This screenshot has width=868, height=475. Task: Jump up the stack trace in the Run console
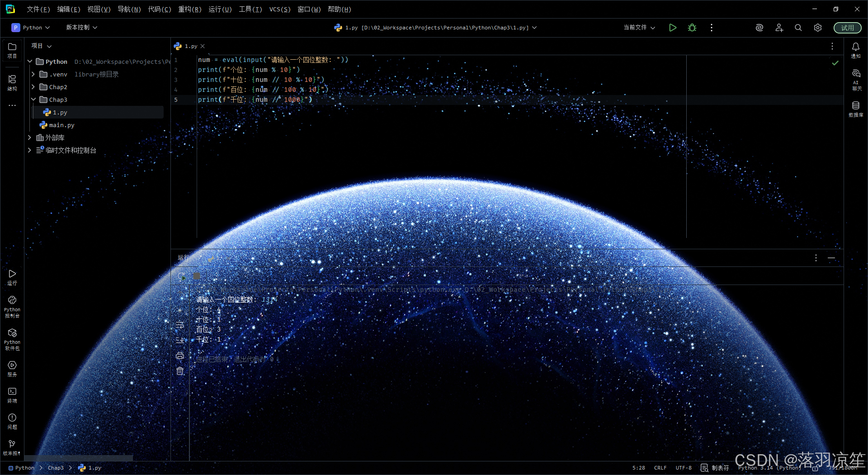click(180, 294)
